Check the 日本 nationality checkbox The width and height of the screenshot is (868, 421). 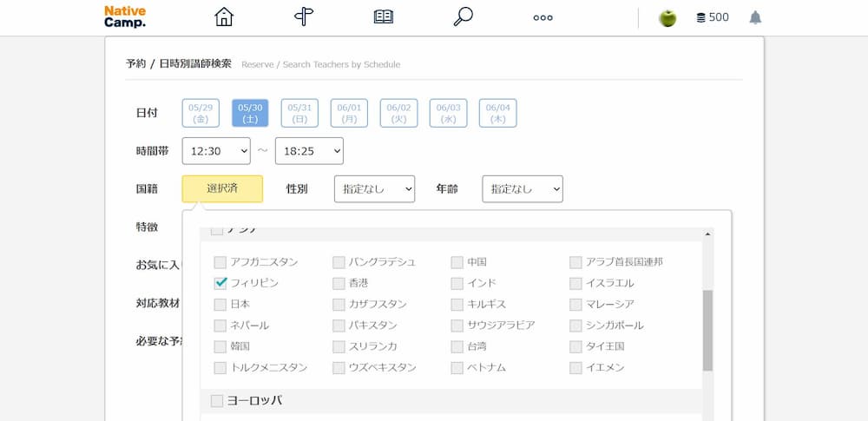pyautogui.click(x=220, y=305)
